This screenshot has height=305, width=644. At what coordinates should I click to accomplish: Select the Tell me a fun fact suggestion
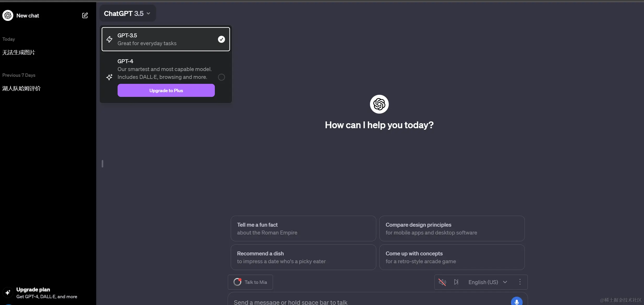click(303, 228)
